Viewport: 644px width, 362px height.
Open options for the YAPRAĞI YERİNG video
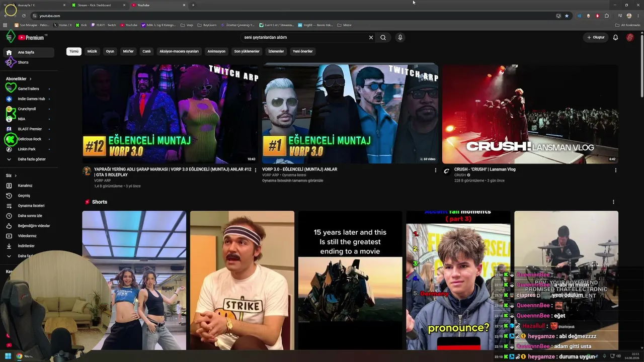[256, 170]
